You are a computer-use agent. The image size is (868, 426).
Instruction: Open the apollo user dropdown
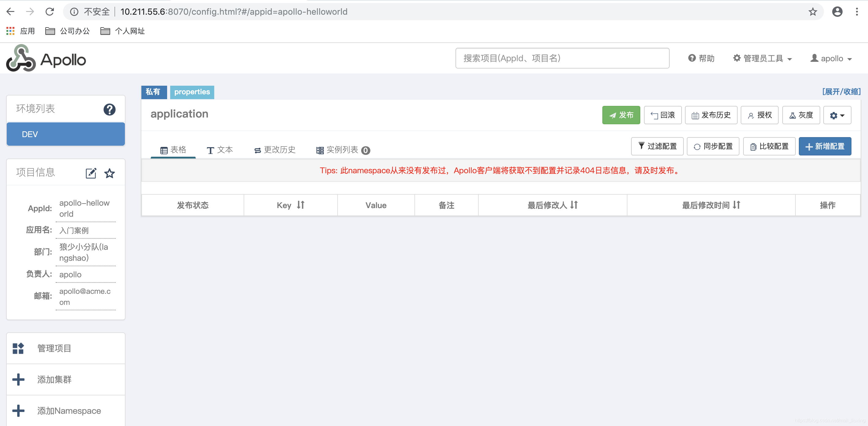click(831, 58)
